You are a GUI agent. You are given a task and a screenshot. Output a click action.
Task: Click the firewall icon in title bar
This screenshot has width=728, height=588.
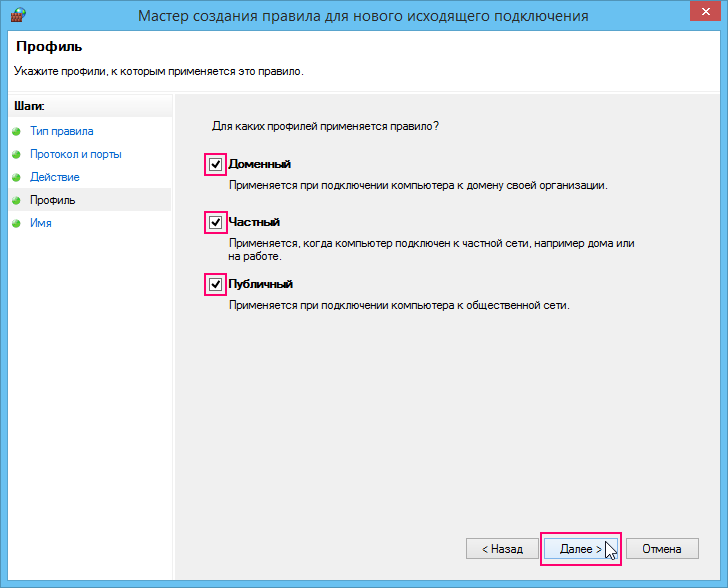[18, 15]
